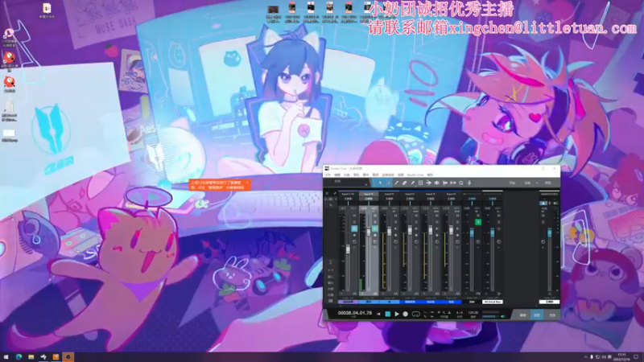Expand the Input L+R channel with bottom arrow icon

tap(354, 294)
